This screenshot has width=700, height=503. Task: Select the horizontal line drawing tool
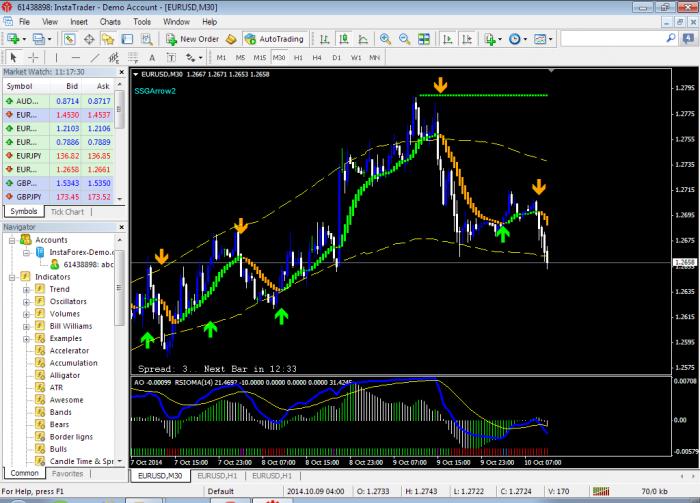click(75, 58)
